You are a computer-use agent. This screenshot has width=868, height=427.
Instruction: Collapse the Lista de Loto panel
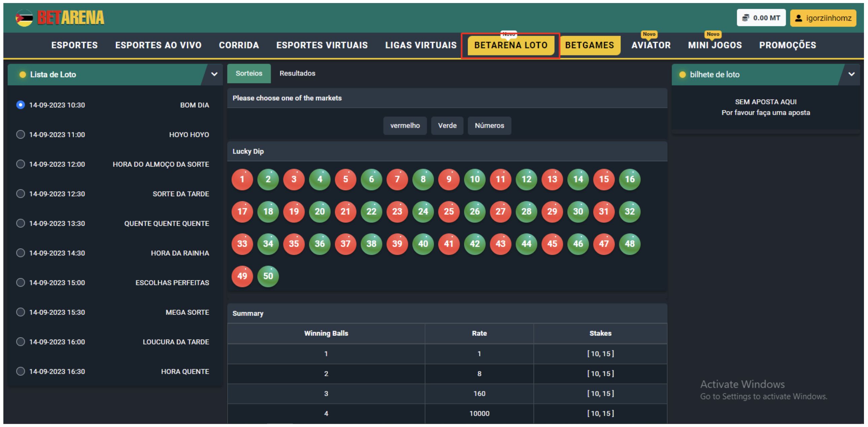(214, 74)
